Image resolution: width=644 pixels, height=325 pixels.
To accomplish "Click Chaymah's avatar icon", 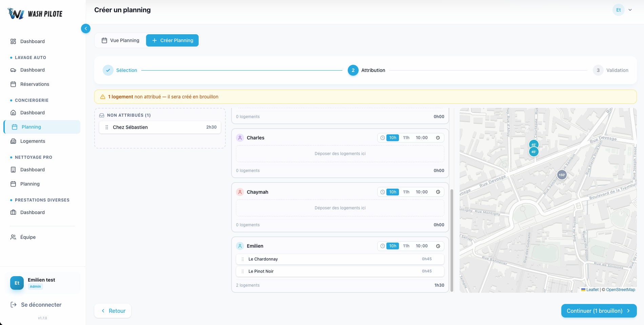I will pos(240,192).
